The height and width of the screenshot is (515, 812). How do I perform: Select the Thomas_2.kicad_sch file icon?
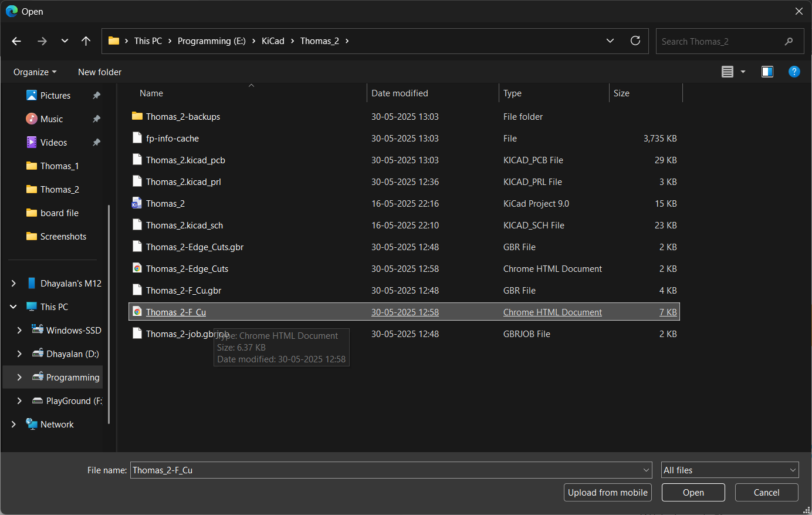click(x=137, y=225)
